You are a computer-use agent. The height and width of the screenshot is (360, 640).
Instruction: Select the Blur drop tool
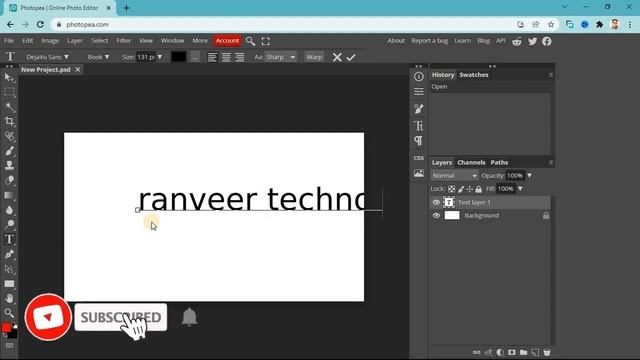pos(9,210)
